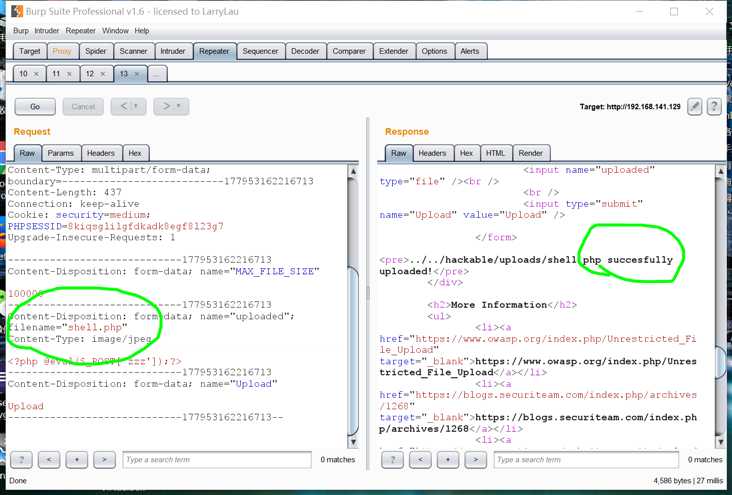Screen dimensions: 732x495
Task: Open Response search help question button
Action: point(392,460)
